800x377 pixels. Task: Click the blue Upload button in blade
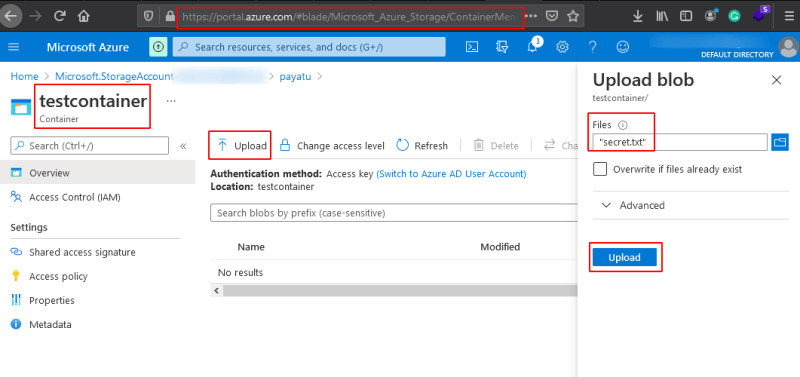[624, 258]
